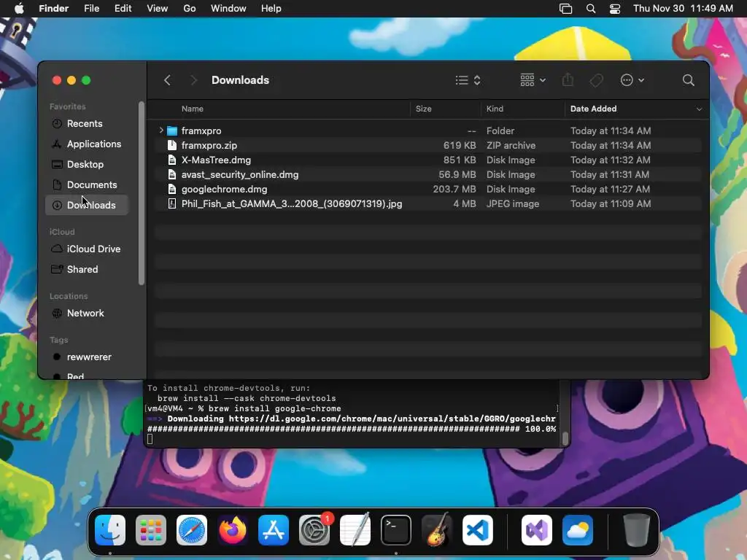Image resolution: width=747 pixels, height=560 pixels.
Task: Switch to Terminal via Dock icon
Action: pyautogui.click(x=396, y=530)
